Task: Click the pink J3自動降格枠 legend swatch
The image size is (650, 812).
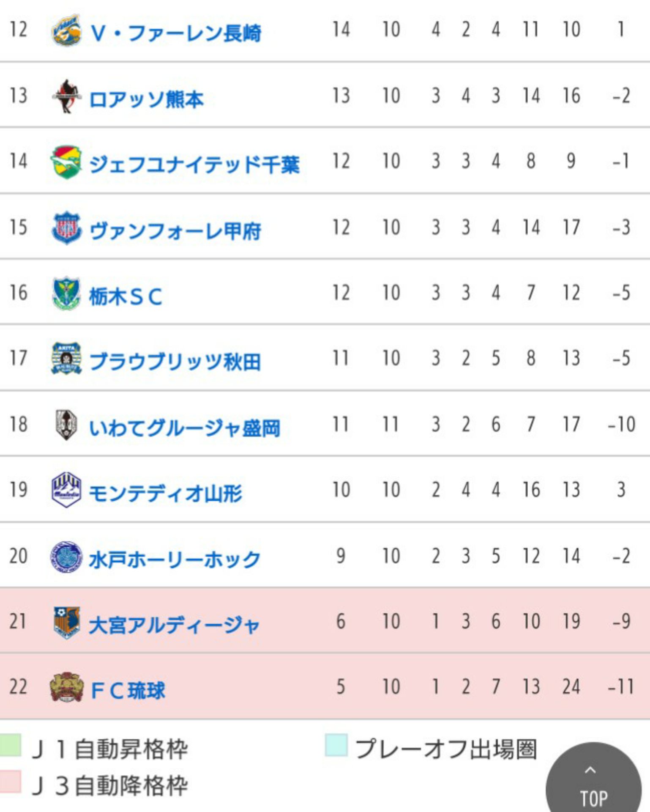Action: tap(10, 781)
